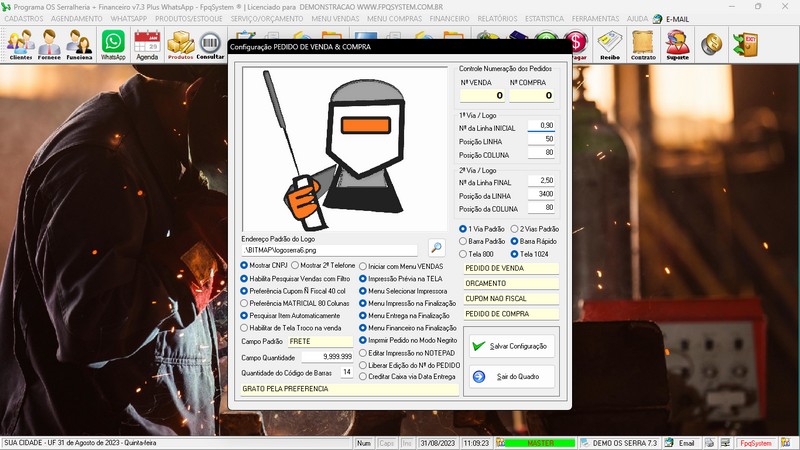800x450 pixels.
Task: Open the Suporte headset icon
Action: click(x=678, y=44)
